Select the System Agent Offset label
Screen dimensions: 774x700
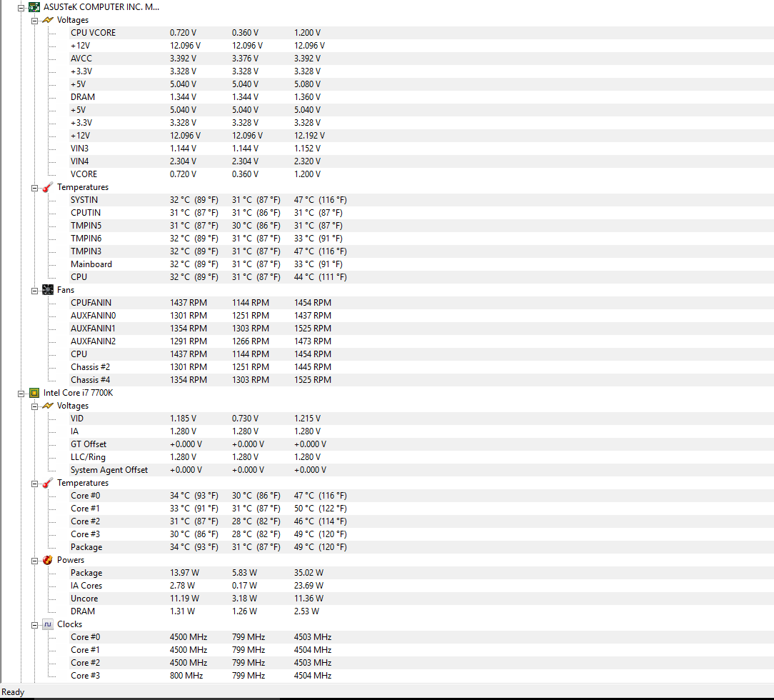(109, 469)
